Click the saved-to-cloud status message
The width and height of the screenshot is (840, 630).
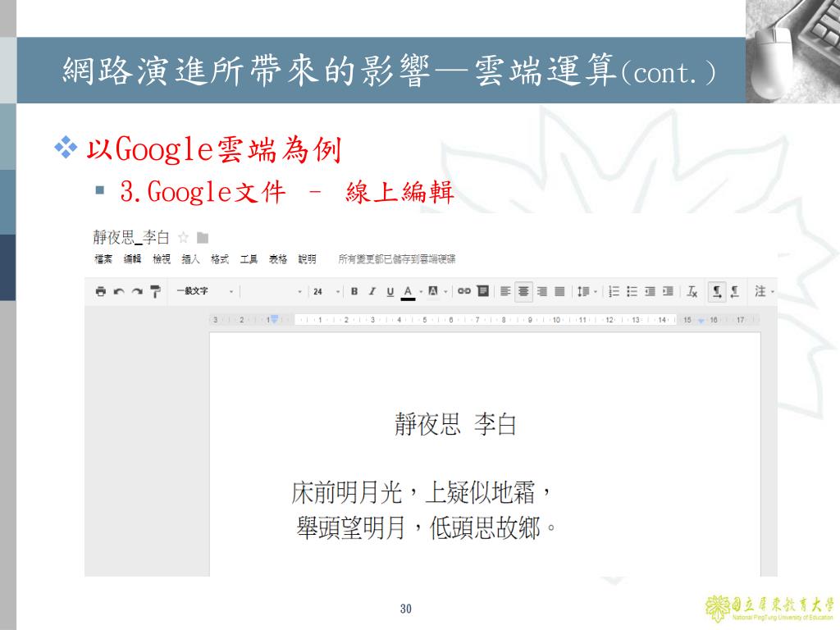(x=396, y=259)
